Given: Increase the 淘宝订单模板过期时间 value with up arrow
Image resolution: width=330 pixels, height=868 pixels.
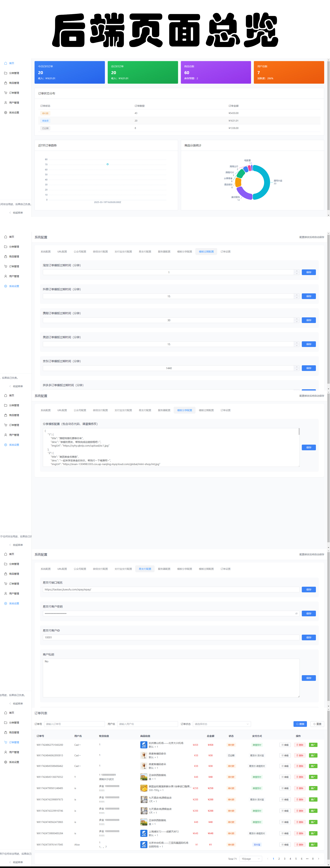Looking at the screenshot, I should [x=297, y=271].
